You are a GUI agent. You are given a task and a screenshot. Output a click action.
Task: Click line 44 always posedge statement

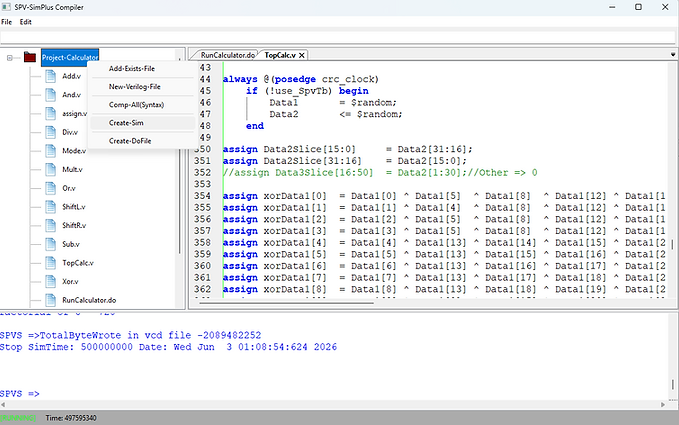[301, 79]
